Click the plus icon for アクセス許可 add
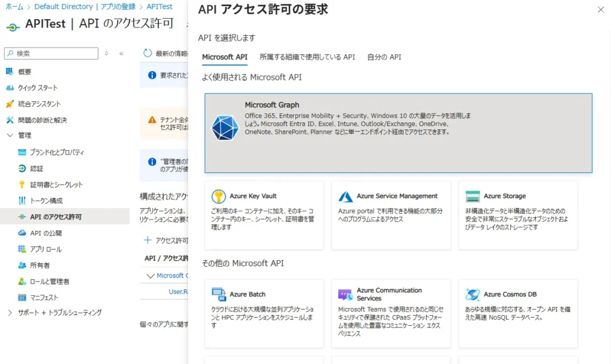The image size is (611, 364). click(x=147, y=240)
